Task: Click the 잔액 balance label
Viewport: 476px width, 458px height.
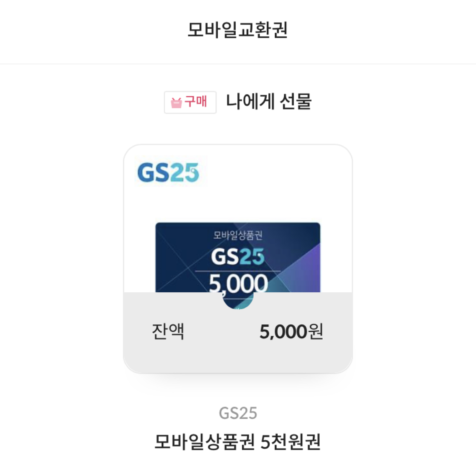Action: tap(168, 331)
